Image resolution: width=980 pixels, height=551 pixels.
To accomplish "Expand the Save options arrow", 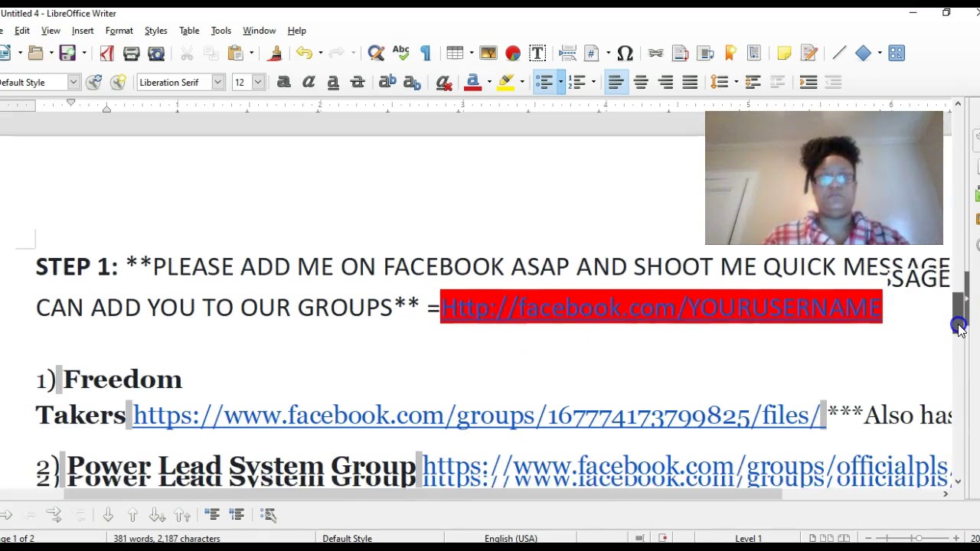I will pos(83,53).
